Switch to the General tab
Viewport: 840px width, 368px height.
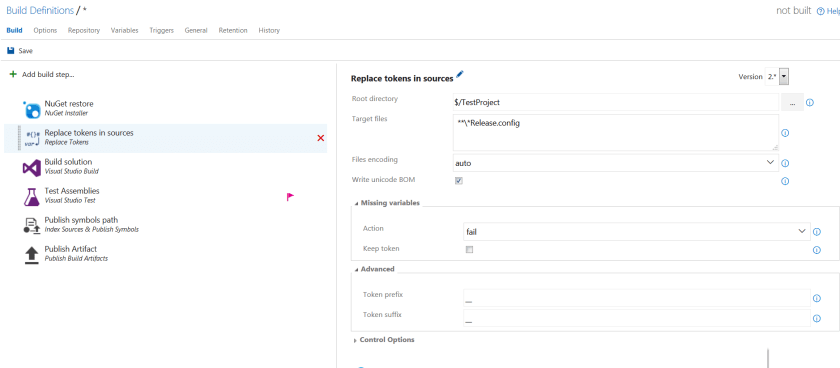(x=196, y=31)
